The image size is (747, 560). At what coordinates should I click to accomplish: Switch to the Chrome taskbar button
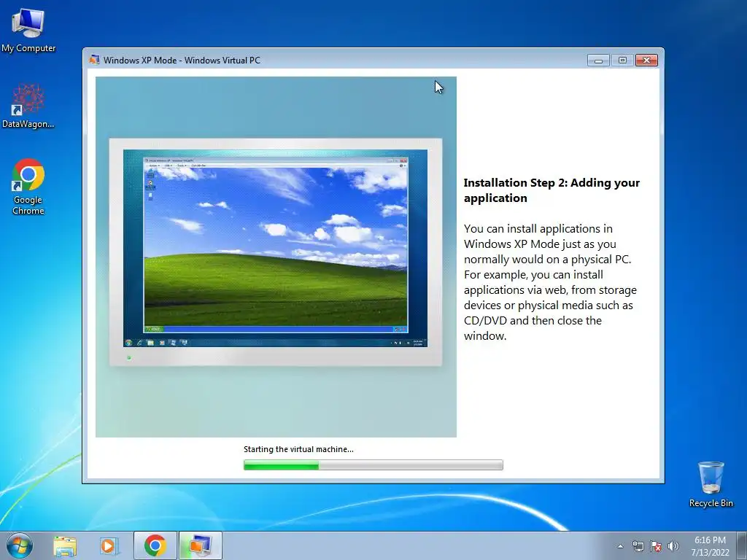pyautogui.click(x=155, y=545)
